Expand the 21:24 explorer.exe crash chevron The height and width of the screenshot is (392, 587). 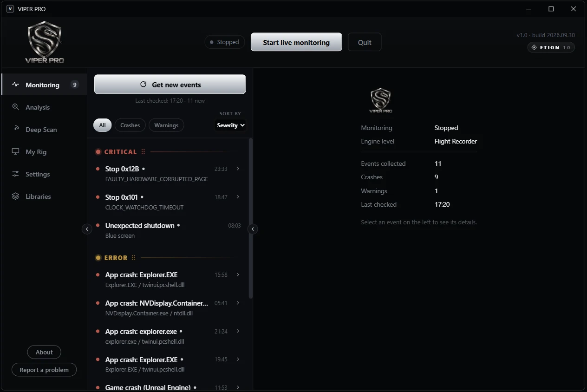[x=238, y=331]
